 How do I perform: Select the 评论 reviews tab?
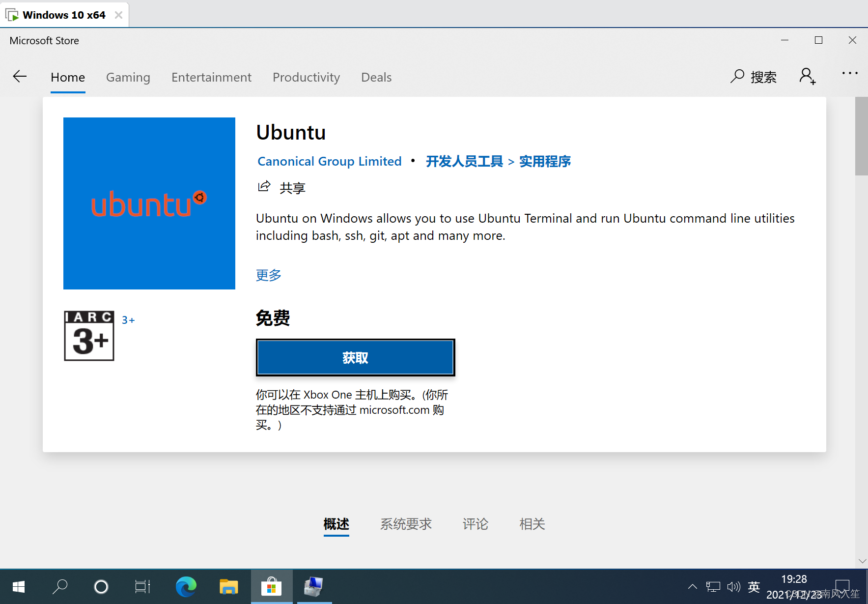(476, 524)
